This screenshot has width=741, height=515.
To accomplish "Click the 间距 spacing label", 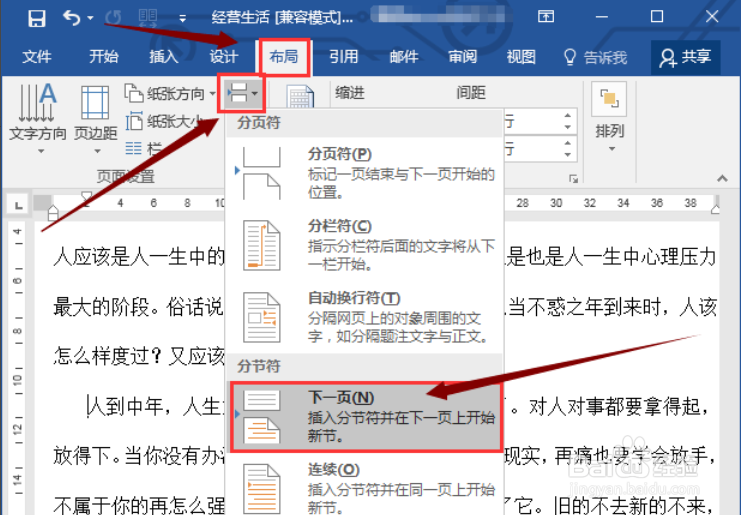I will coord(471,93).
